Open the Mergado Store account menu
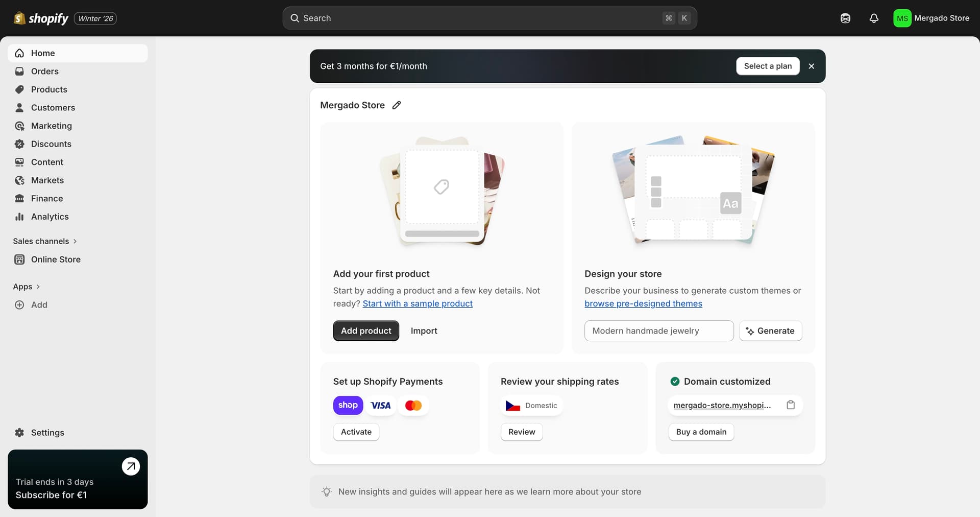This screenshot has height=517, width=980. [931, 18]
